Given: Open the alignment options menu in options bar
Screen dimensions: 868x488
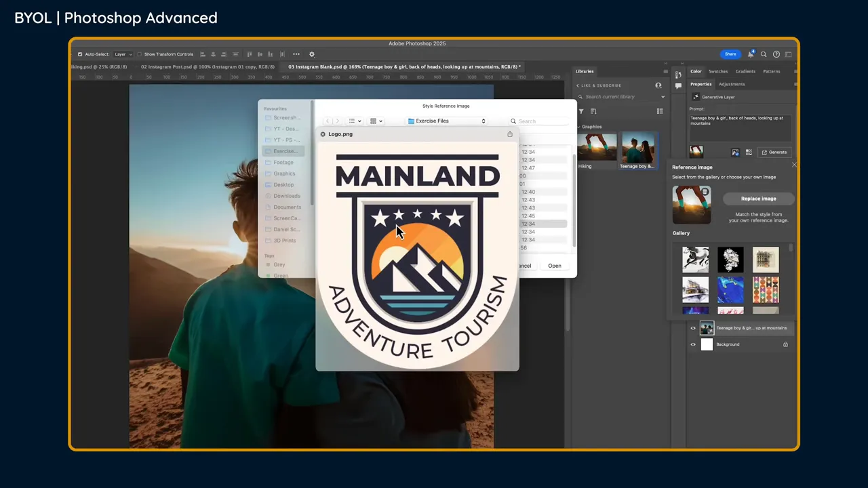Looking at the screenshot, I should pos(296,54).
